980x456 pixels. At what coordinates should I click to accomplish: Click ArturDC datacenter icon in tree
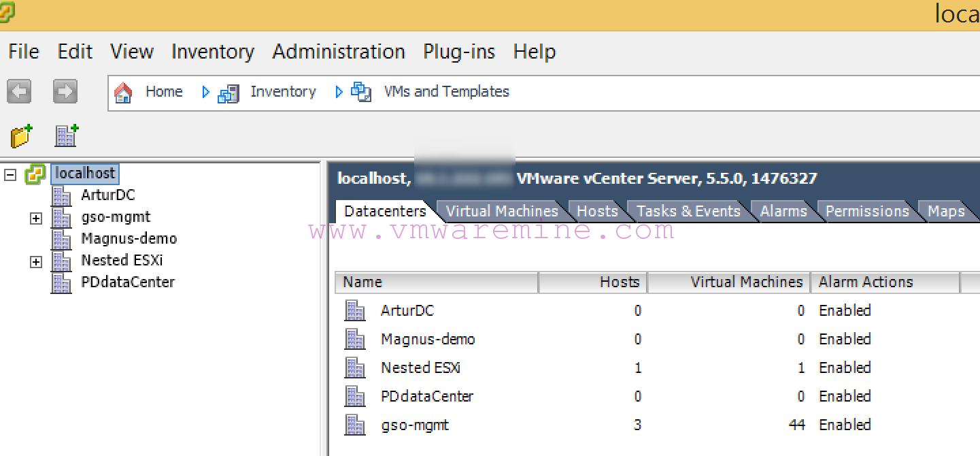62,196
